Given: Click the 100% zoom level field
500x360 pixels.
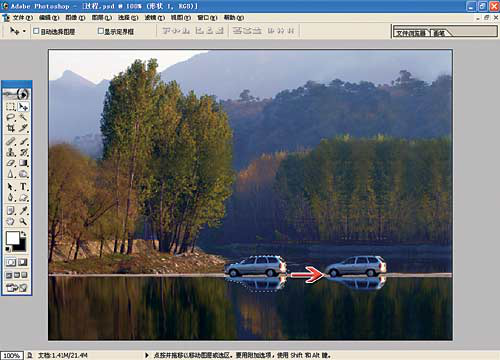Looking at the screenshot, I should [x=12, y=355].
